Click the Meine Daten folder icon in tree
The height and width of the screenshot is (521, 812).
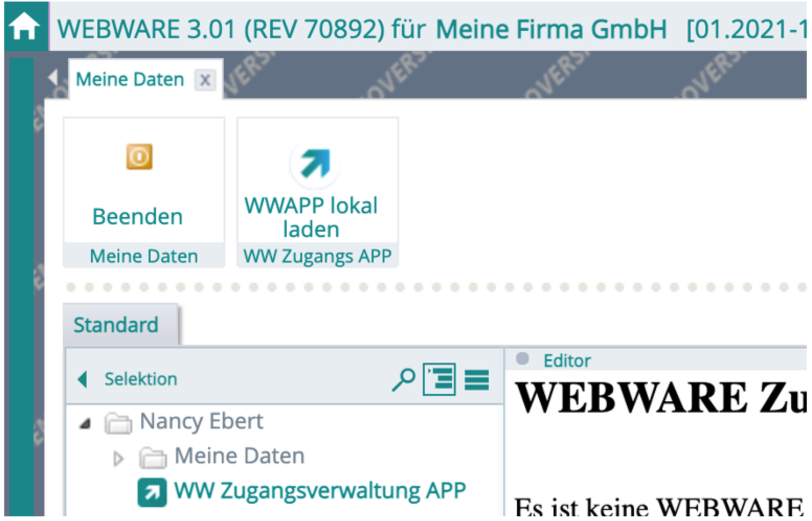153,458
